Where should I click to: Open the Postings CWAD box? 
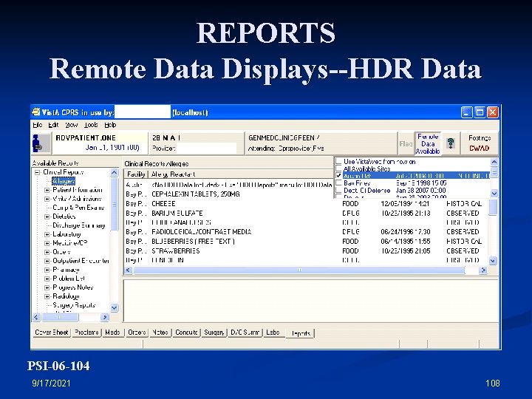(x=479, y=143)
